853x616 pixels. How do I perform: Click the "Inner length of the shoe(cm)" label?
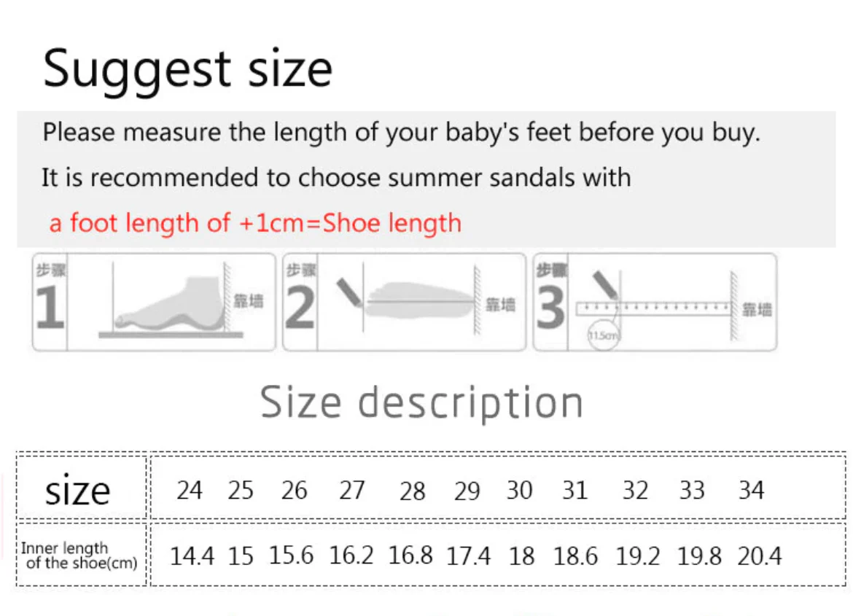[x=79, y=555]
